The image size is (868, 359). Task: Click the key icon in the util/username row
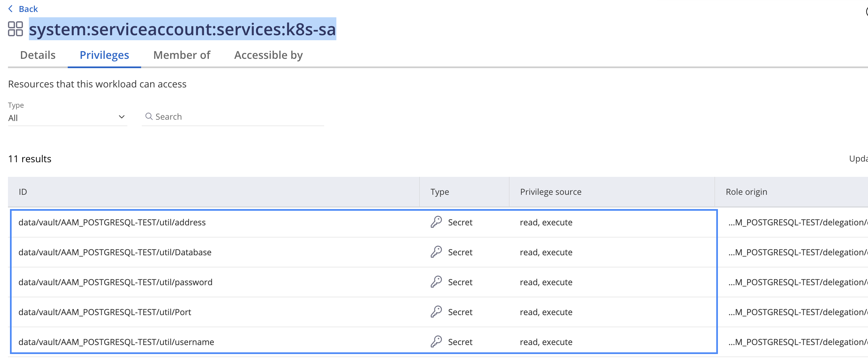tap(436, 342)
